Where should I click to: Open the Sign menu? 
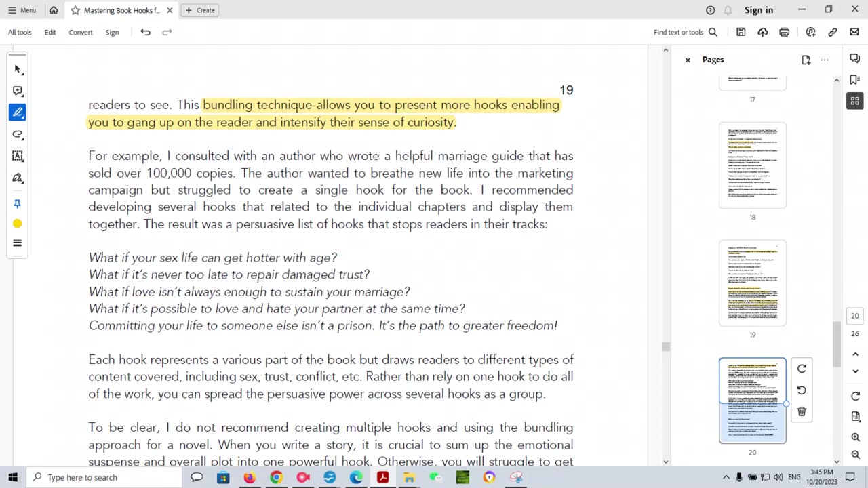click(113, 32)
